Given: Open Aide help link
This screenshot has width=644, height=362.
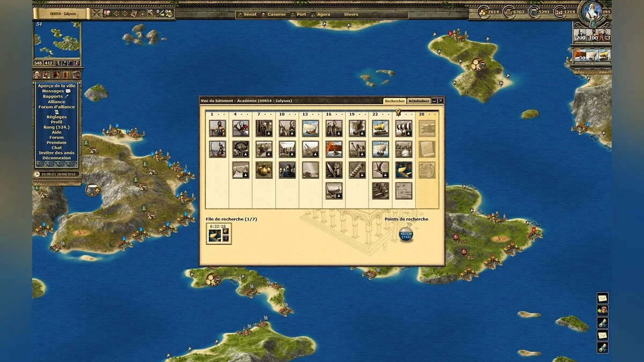Looking at the screenshot, I should [x=56, y=132].
